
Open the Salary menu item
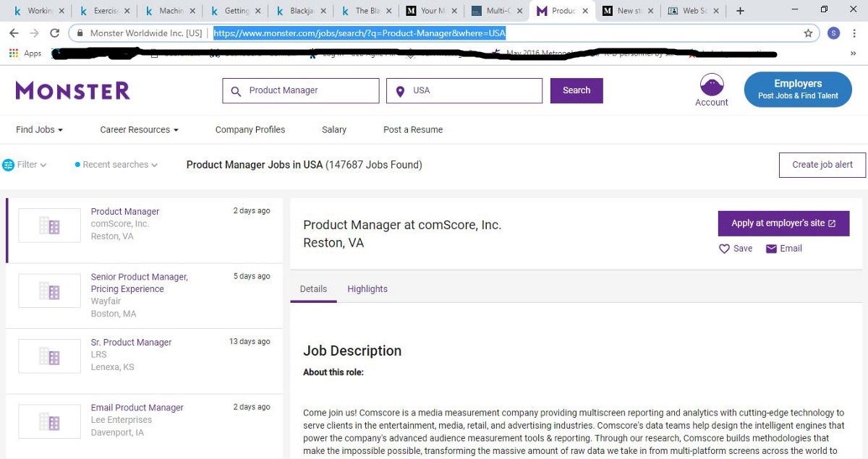coord(334,130)
